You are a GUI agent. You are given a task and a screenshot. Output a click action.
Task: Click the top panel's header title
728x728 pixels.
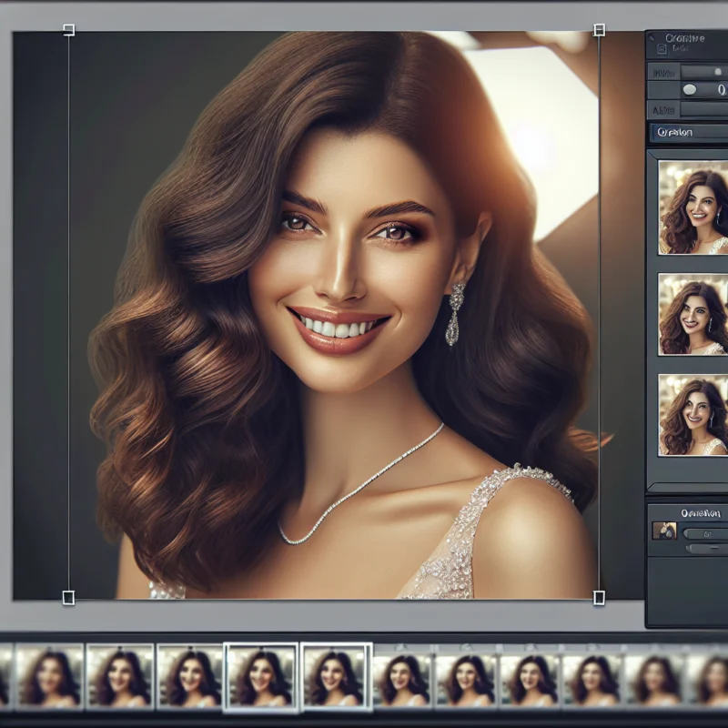685,38
